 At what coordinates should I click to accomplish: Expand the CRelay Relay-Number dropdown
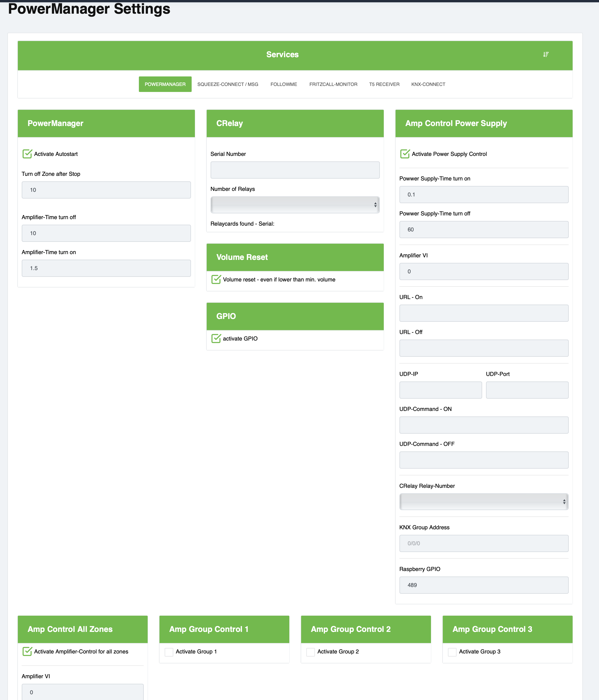(484, 502)
